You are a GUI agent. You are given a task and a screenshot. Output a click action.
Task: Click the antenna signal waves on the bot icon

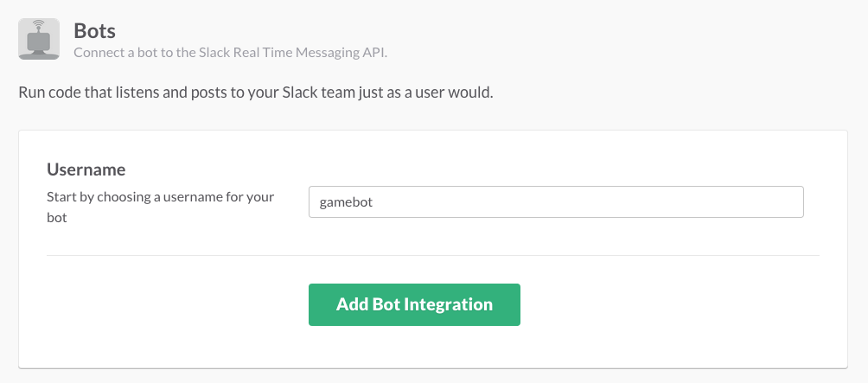(39, 24)
